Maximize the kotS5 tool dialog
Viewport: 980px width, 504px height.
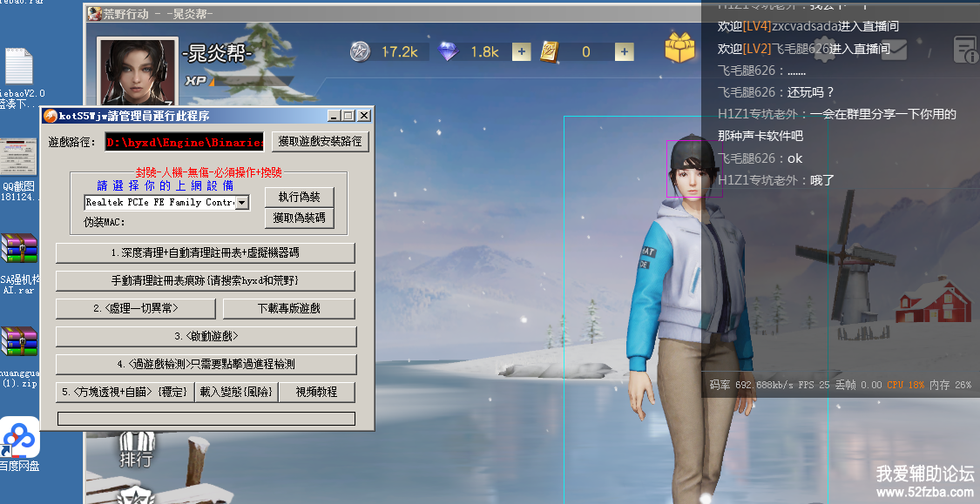(x=348, y=116)
